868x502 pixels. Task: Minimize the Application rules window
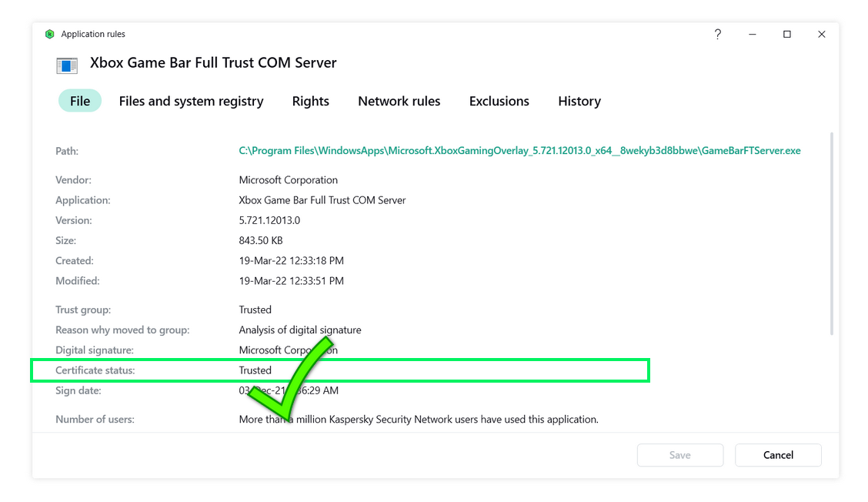[752, 34]
